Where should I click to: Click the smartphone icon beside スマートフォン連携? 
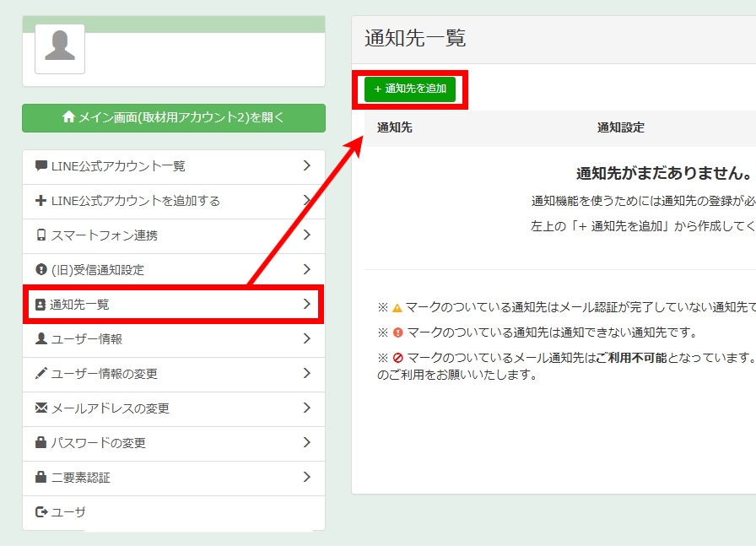point(41,235)
